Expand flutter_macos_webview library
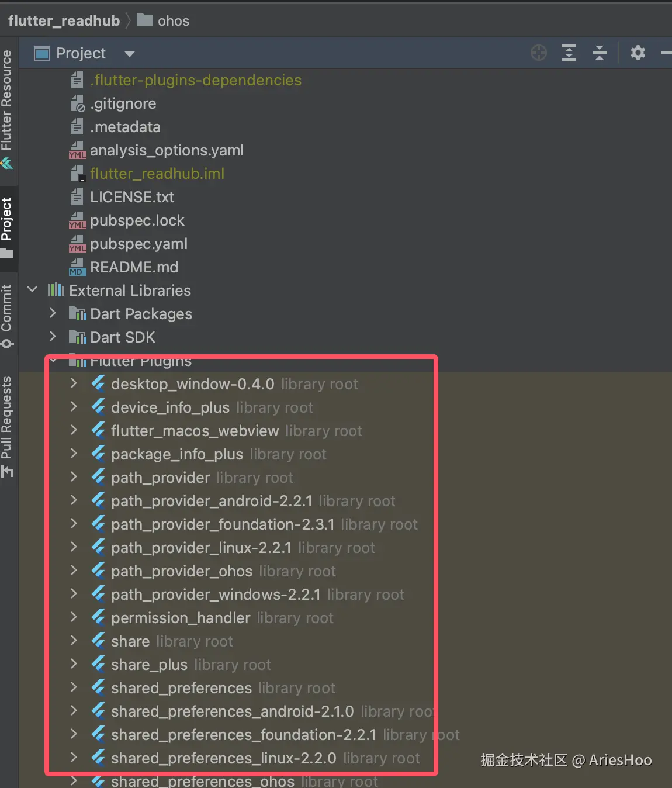 pos(74,430)
